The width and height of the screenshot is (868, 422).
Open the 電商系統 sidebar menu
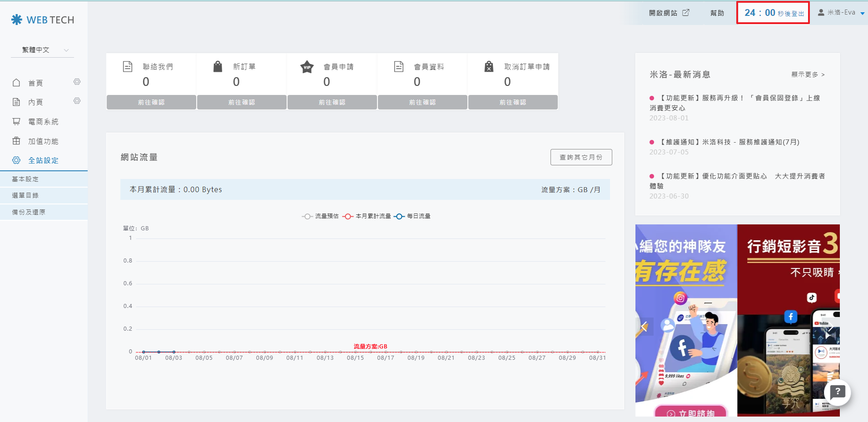pyautogui.click(x=43, y=122)
